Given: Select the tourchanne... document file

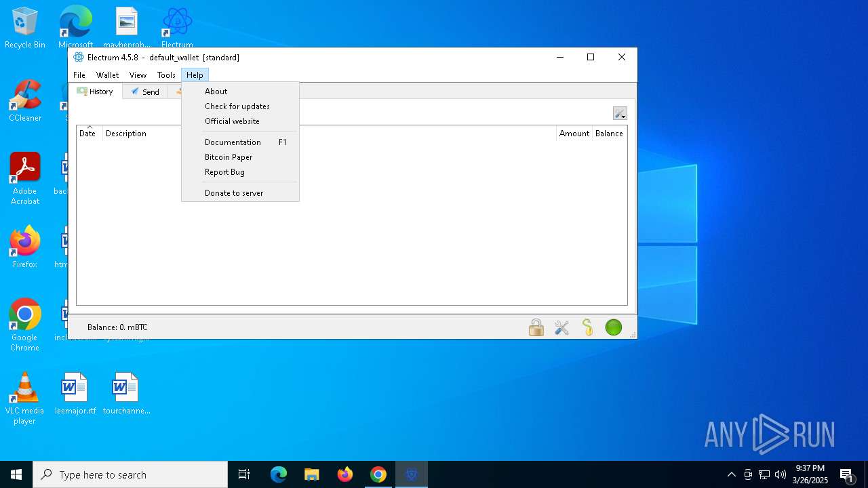Looking at the screenshot, I should coord(126,394).
